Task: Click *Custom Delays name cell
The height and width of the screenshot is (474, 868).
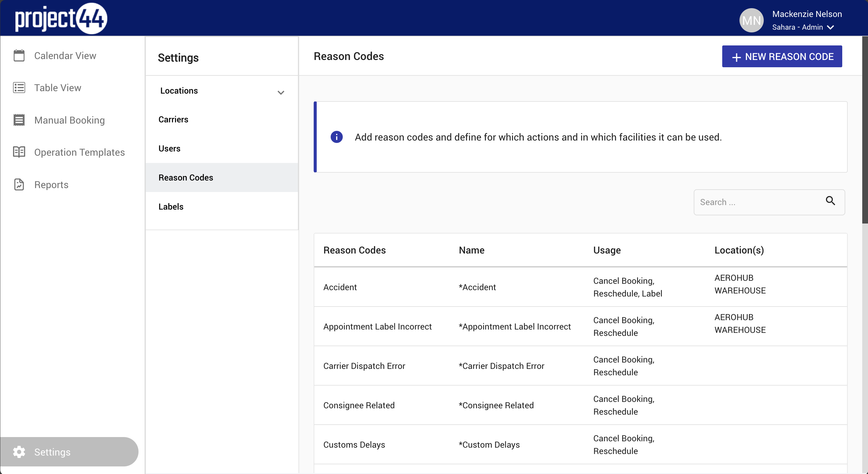Action: coord(489,445)
